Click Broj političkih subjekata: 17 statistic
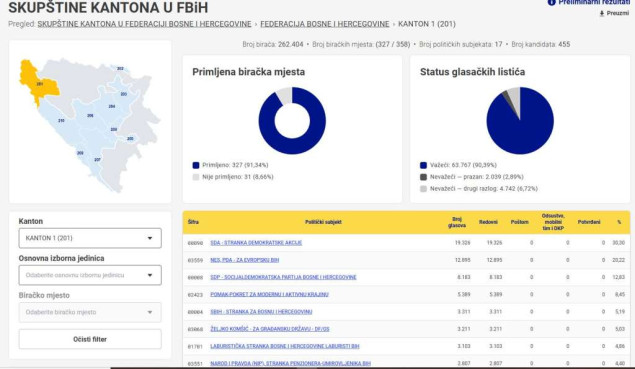 coord(460,45)
